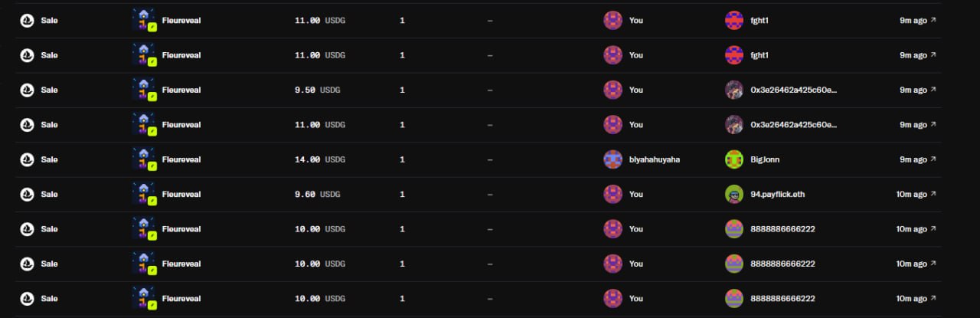Click the OpenSea sale icon in the 9.60 USDG row
The image size is (980, 318).
(27, 194)
